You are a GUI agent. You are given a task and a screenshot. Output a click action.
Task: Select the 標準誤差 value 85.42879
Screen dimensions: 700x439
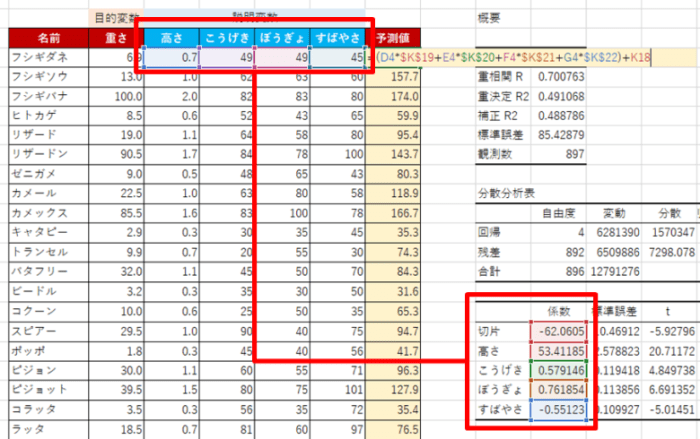[x=558, y=134]
